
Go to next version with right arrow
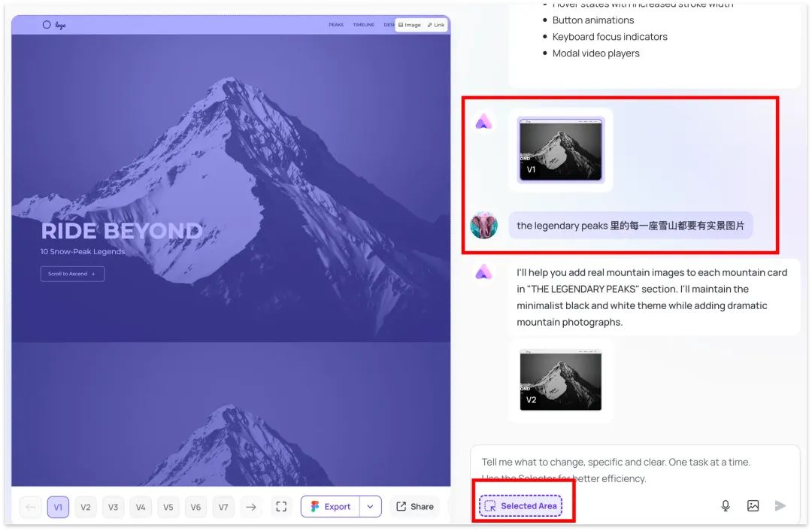point(251,507)
